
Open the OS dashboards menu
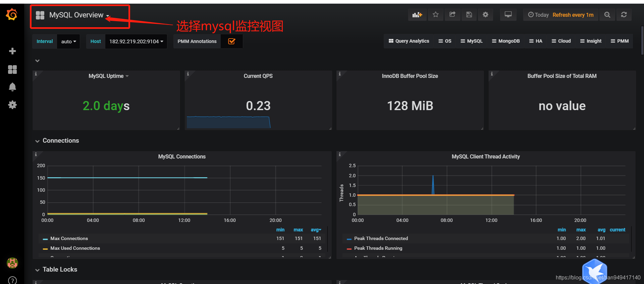tap(445, 41)
